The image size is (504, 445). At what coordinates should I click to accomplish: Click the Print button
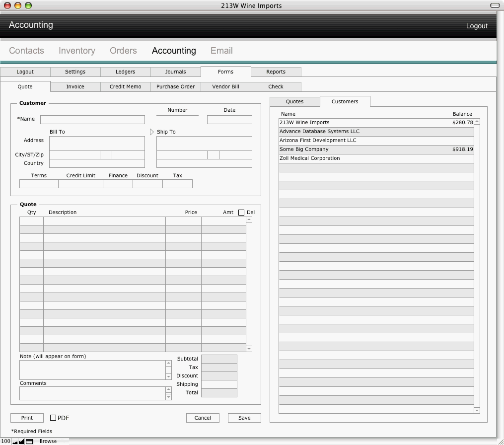[27, 418]
